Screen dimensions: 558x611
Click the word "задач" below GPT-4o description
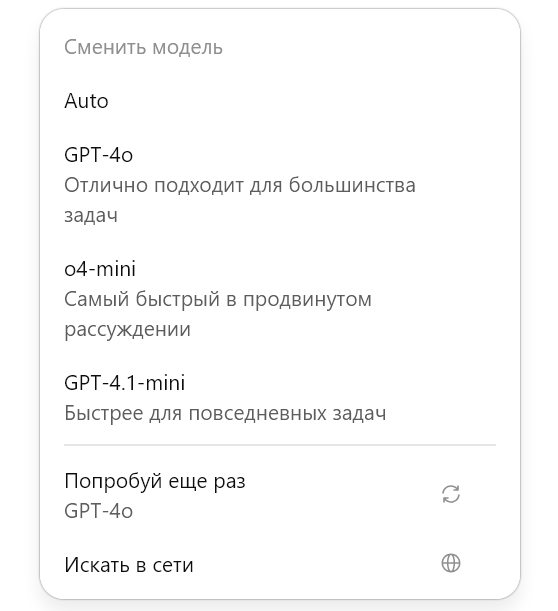coord(91,215)
